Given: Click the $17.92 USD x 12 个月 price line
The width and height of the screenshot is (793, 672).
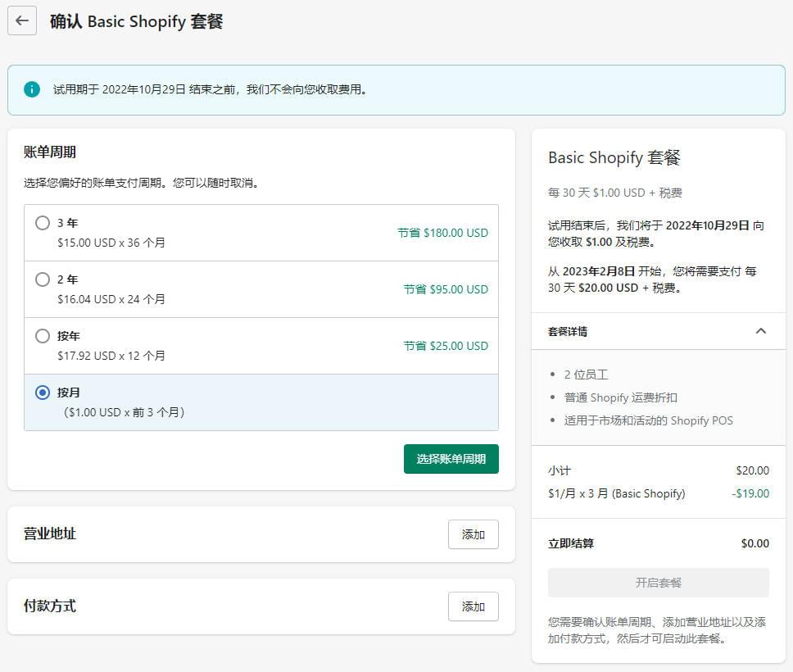Looking at the screenshot, I should coord(111,356).
